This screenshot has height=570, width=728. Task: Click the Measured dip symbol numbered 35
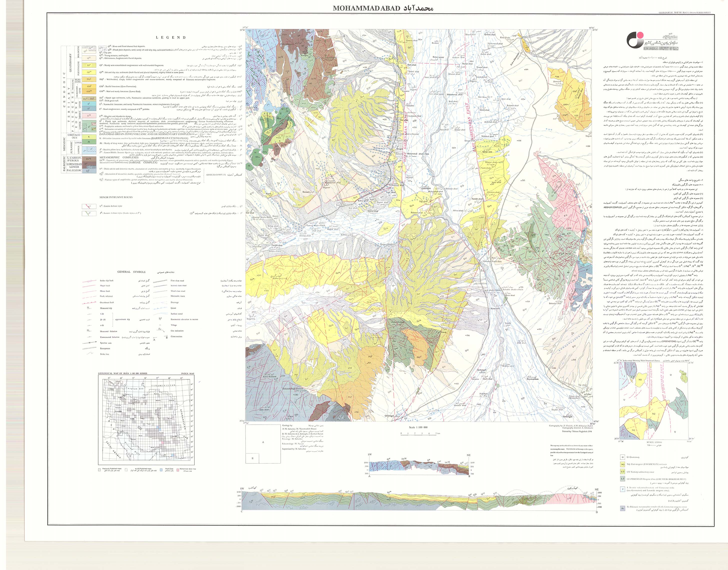(x=89, y=308)
